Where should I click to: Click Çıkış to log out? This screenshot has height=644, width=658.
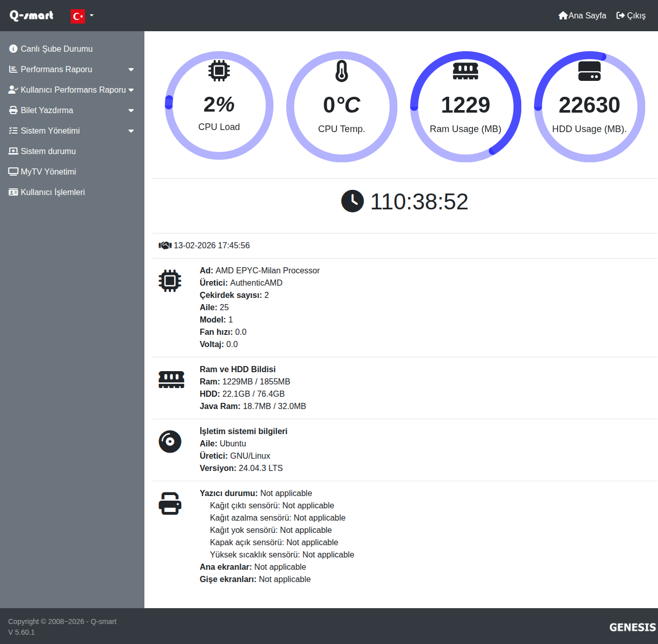coord(631,15)
